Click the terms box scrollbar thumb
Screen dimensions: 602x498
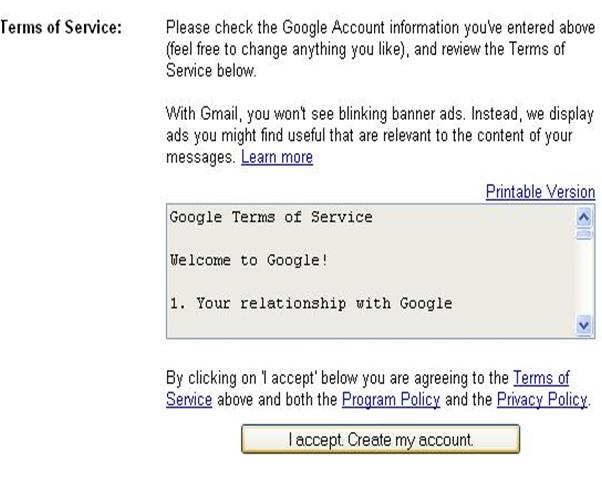pos(585,234)
